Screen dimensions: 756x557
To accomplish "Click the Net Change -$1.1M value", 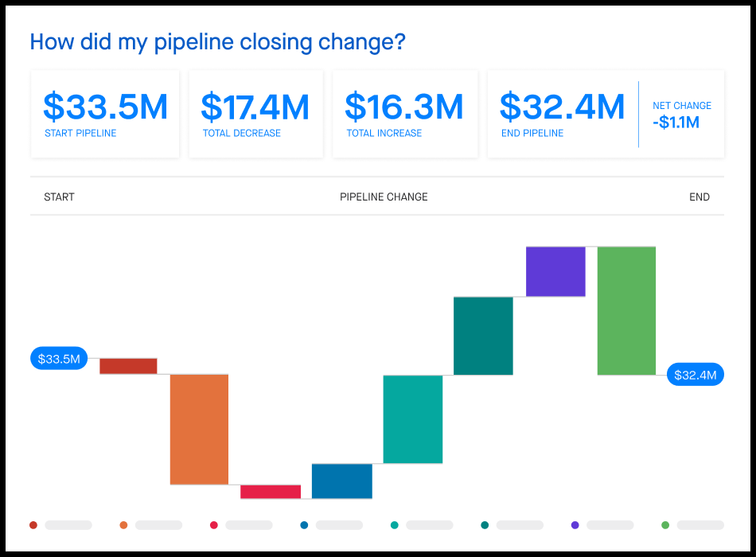I will 676,122.
